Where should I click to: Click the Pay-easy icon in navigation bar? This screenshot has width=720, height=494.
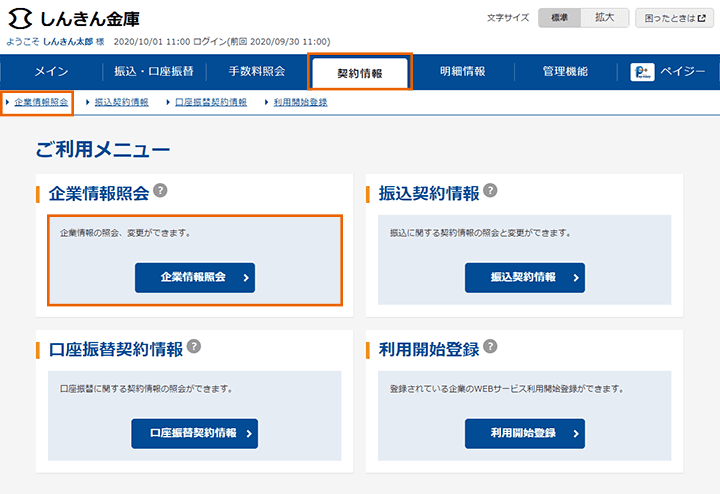643,72
